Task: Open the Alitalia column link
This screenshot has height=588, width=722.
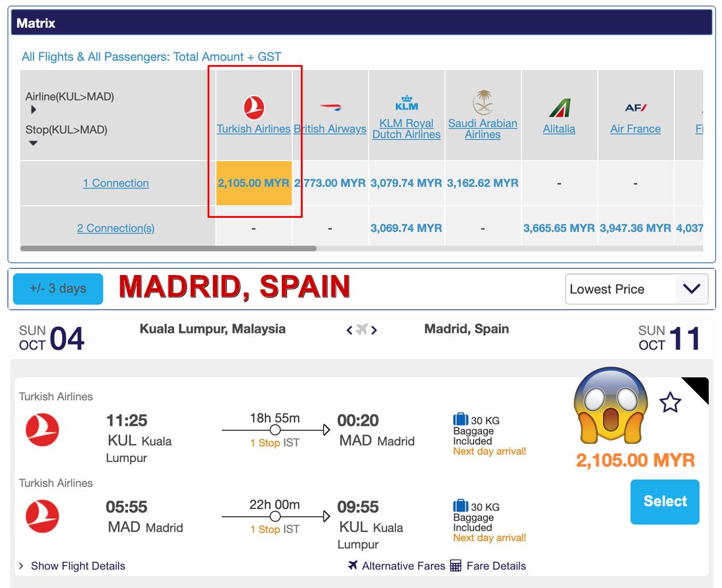Action: [x=559, y=129]
